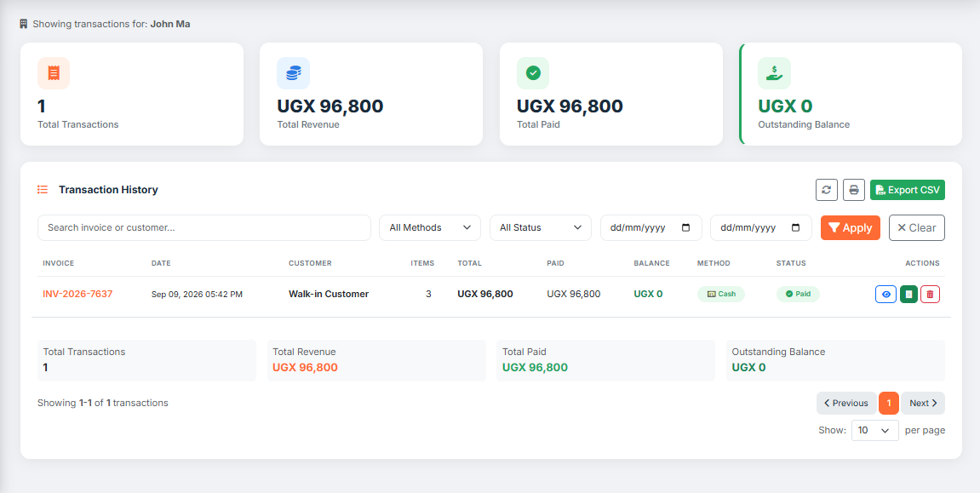Click the Total Revenue coins icon

click(293, 73)
